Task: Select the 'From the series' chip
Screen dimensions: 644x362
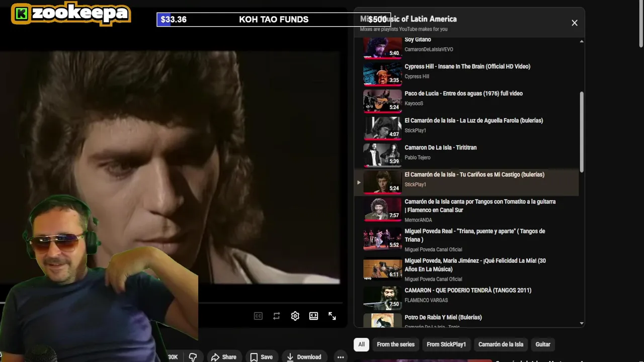Action: [x=395, y=344]
